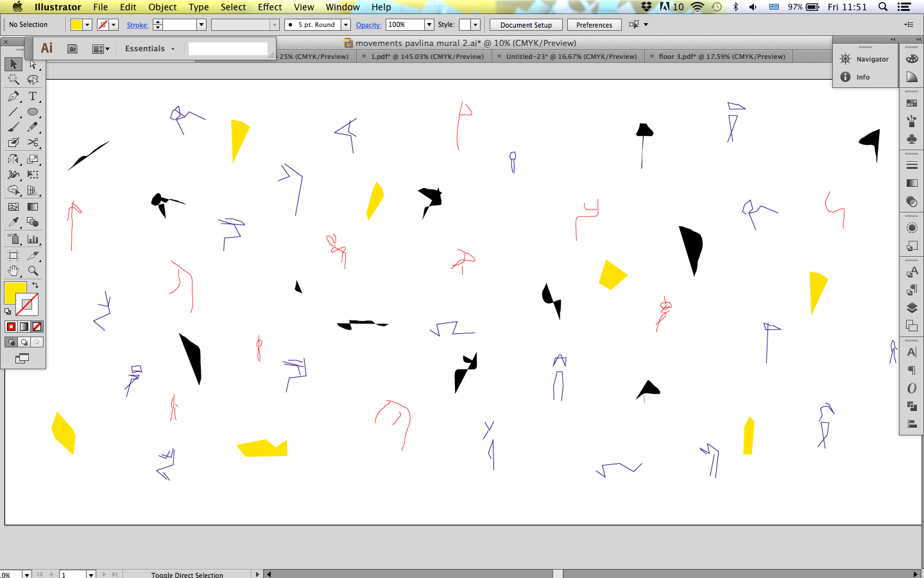Click the Document Setup button
Image resolution: width=924 pixels, height=578 pixels.
[x=526, y=25]
